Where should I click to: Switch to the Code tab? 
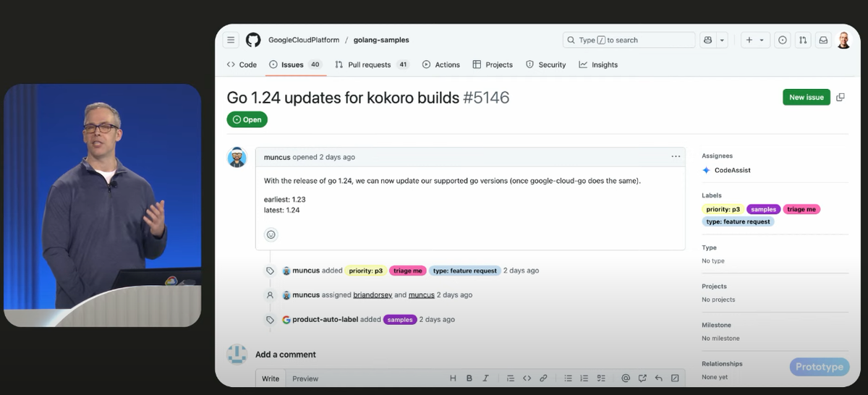click(x=242, y=64)
